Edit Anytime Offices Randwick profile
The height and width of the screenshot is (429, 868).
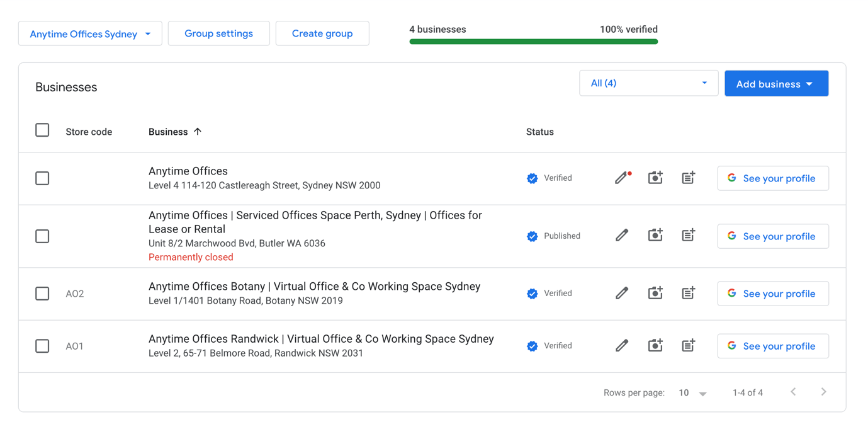(x=622, y=346)
